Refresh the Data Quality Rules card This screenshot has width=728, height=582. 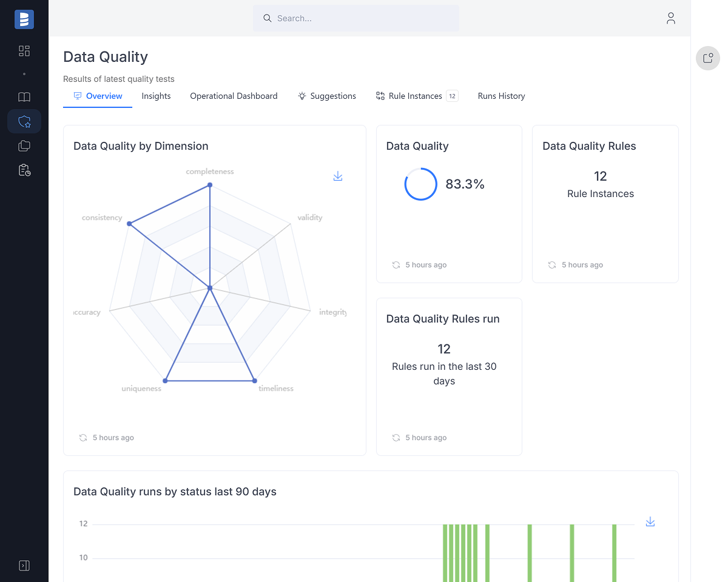(552, 265)
